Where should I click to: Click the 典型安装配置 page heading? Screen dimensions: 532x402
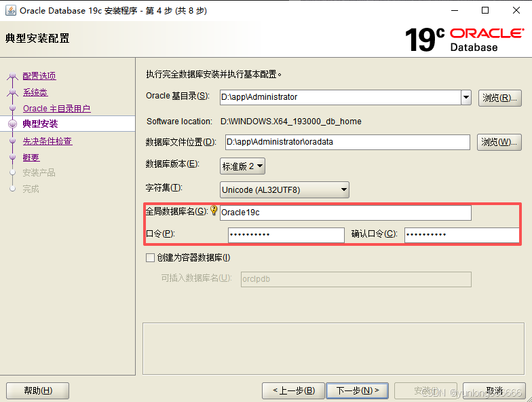(37, 38)
